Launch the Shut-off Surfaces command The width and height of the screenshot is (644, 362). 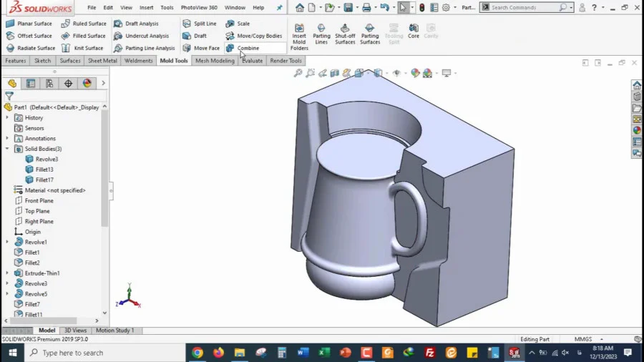point(345,34)
